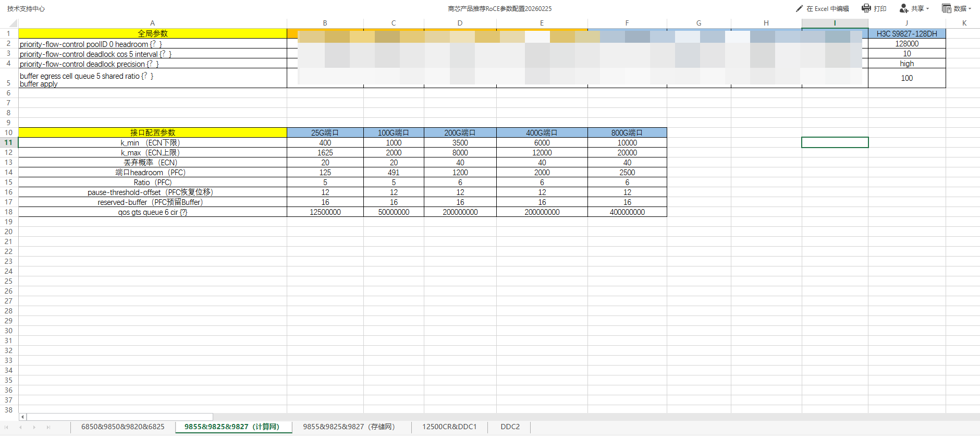Click the qos gts queue 6 cir cell
Viewport: 980px width, 437px height.
pyautogui.click(x=153, y=212)
